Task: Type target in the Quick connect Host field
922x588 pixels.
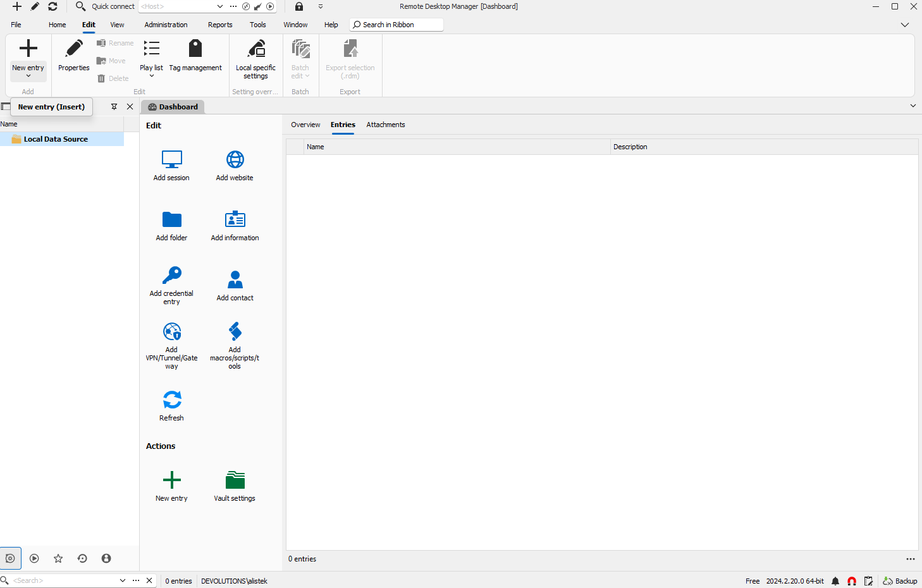Action: [177, 6]
